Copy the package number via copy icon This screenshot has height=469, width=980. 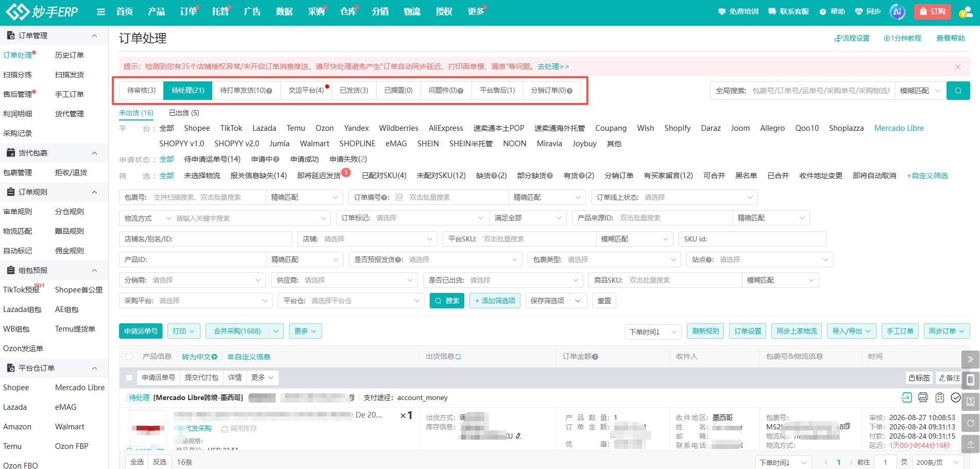pos(847,426)
